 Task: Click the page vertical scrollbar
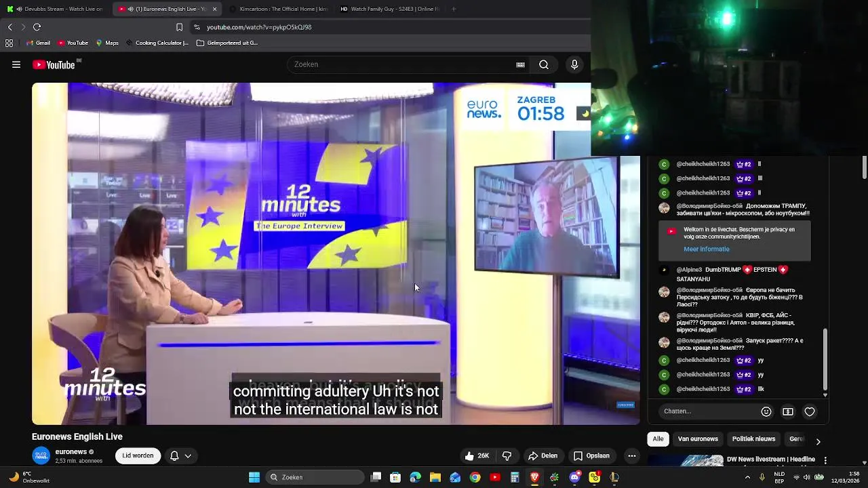click(x=864, y=167)
